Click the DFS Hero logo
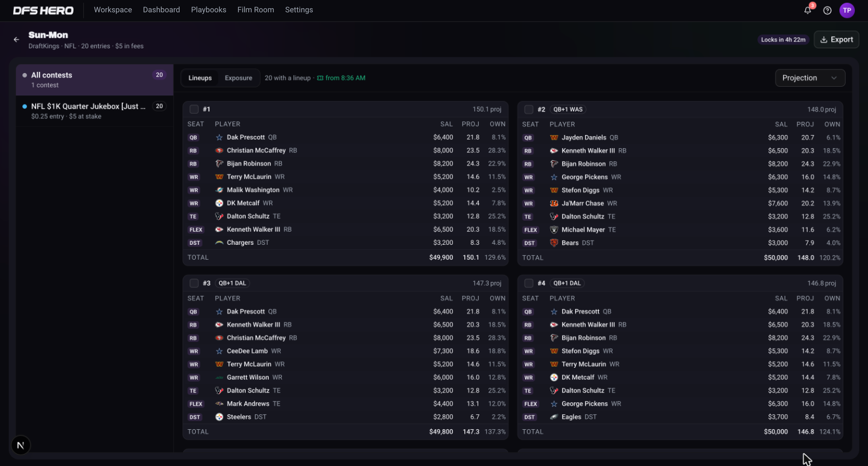This screenshot has height=466, width=868. click(x=43, y=10)
